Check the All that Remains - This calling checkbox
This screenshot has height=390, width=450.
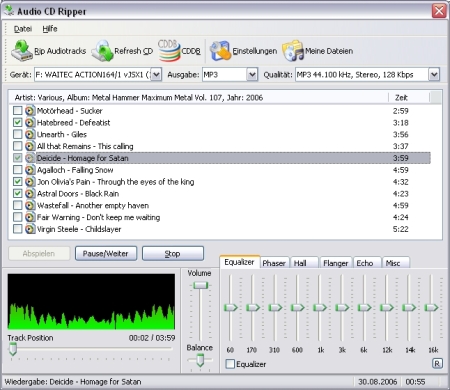[17, 146]
